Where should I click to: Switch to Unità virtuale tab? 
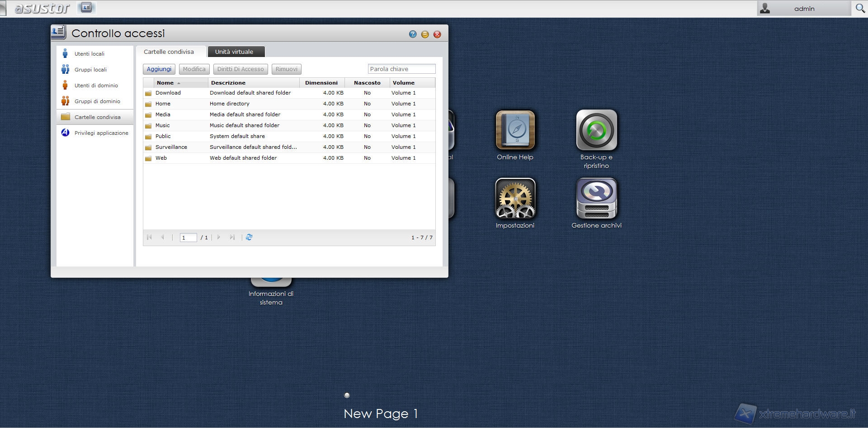coord(234,52)
